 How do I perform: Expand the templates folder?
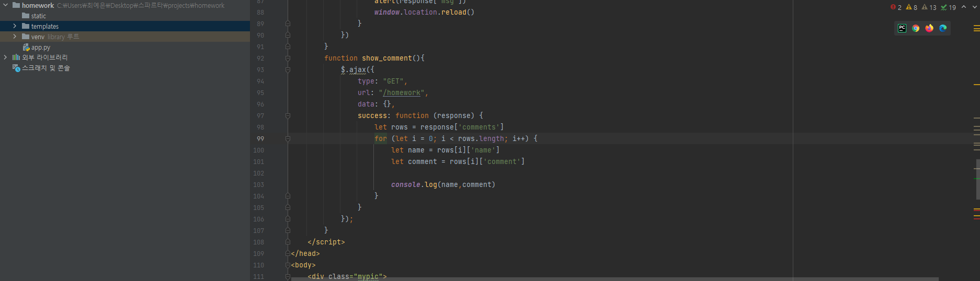[x=15, y=26]
